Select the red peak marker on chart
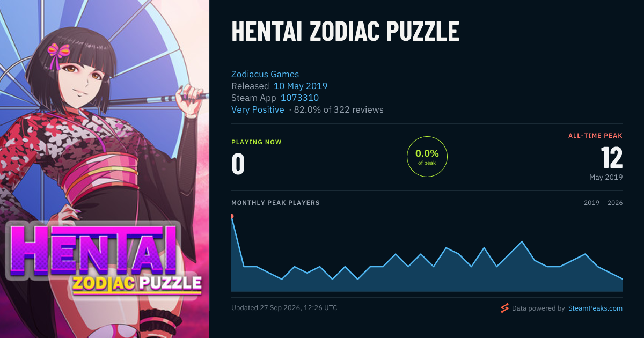This screenshot has height=338, width=644. [x=232, y=216]
